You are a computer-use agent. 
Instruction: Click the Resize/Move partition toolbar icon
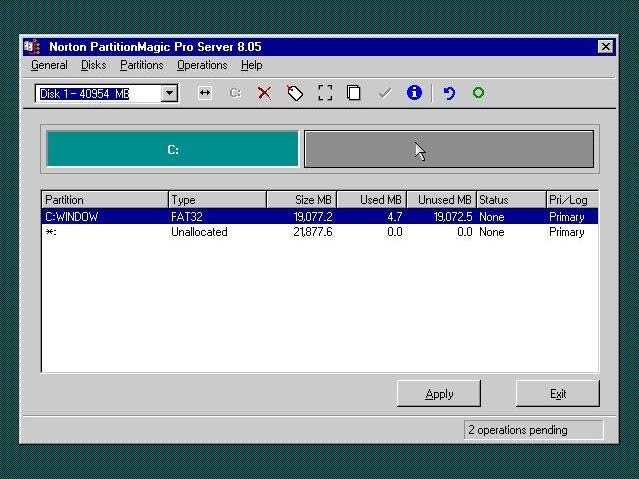[x=205, y=93]
